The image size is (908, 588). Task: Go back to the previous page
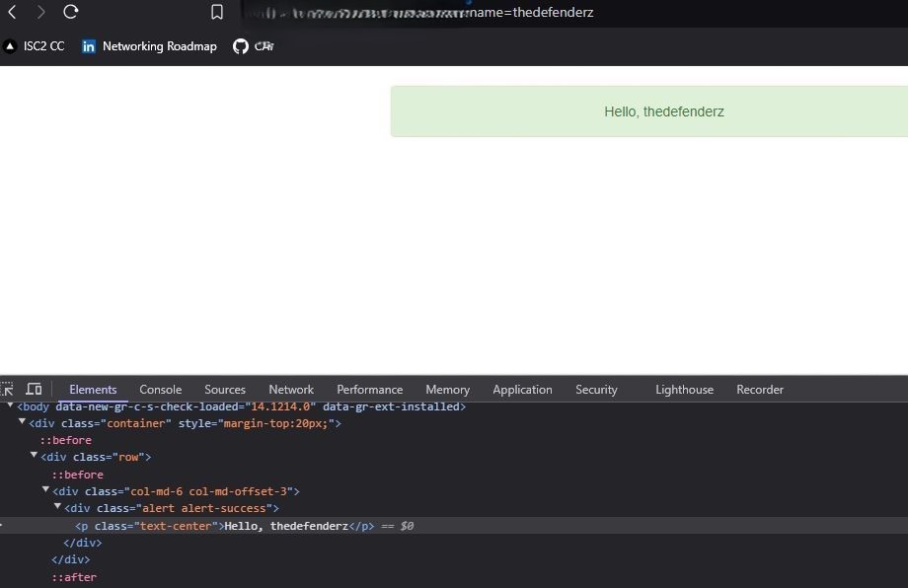coord(12,12)
